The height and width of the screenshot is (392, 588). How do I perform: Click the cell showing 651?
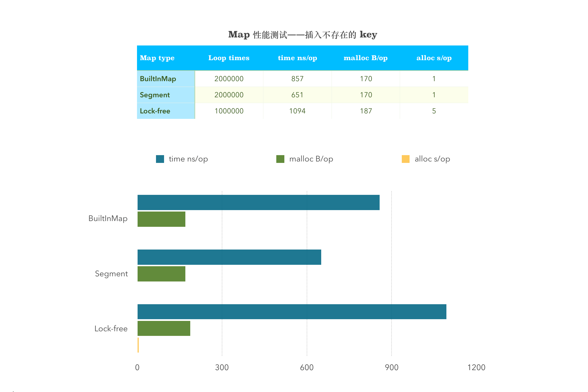297,95
